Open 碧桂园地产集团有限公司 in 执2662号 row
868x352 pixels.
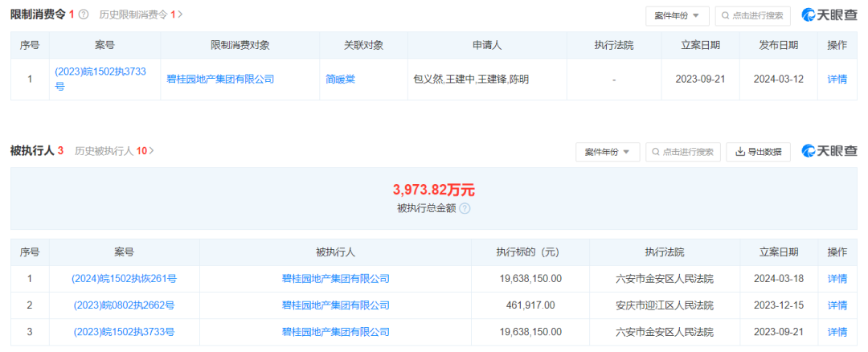[x=335, y=305]
